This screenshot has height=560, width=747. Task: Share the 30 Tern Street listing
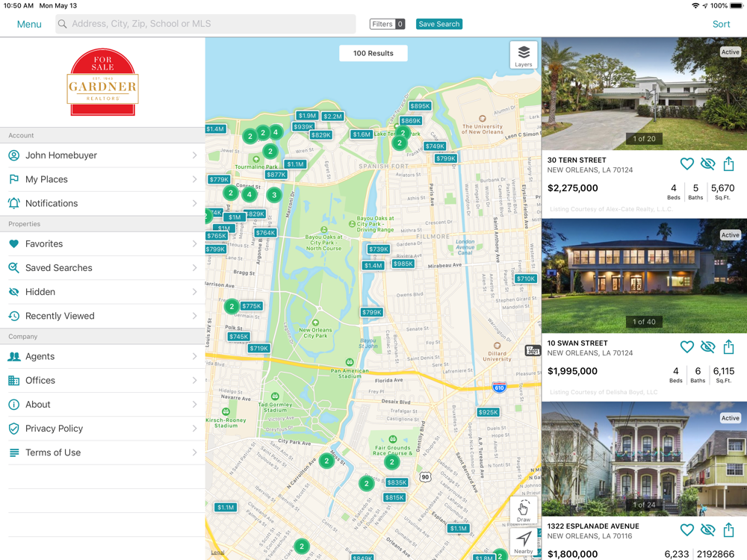[x=728, y=164]
